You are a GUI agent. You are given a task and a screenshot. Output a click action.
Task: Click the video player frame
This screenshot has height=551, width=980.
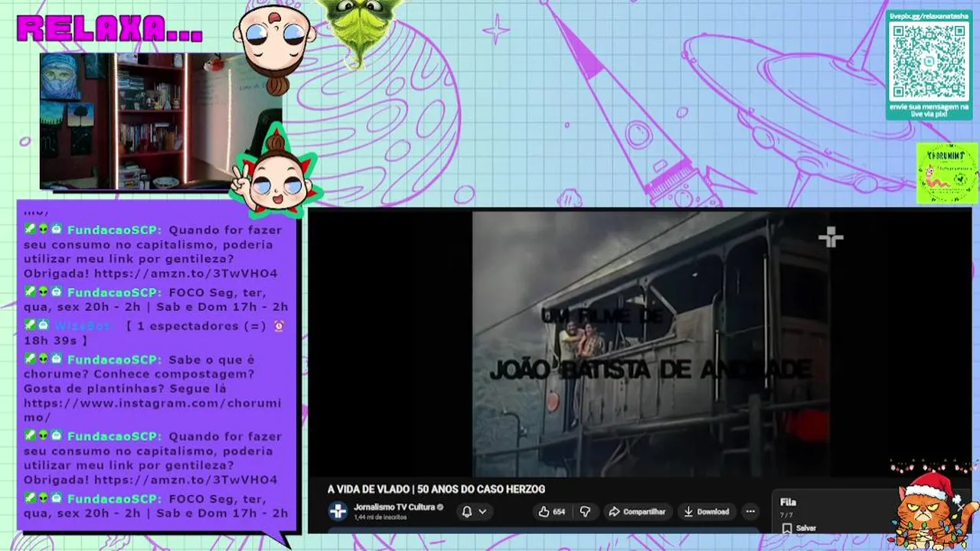(x=639, y=344)
